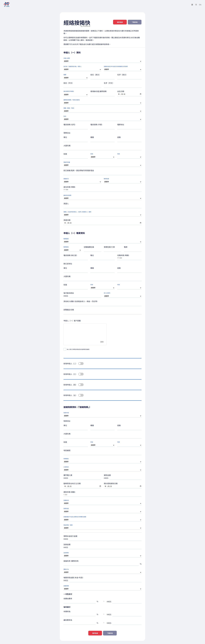Open the 見證日期 calendar picker icon
The image size is (205, 644).
(141, 223)
